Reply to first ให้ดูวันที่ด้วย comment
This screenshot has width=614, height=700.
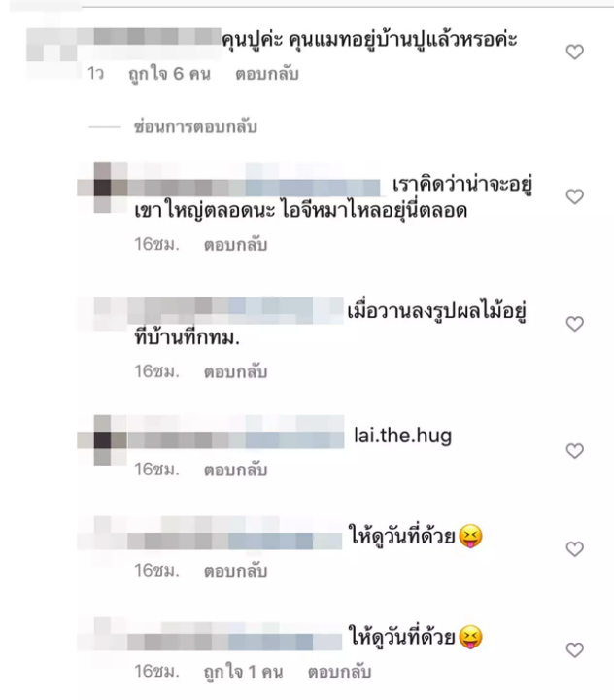236,571
